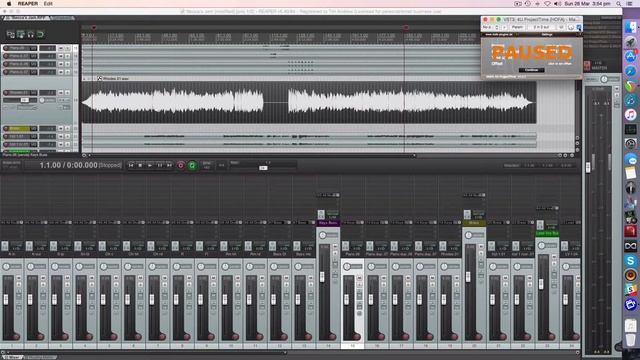Open Settings in the ProjectTime plugin

[x=547, y=35]
